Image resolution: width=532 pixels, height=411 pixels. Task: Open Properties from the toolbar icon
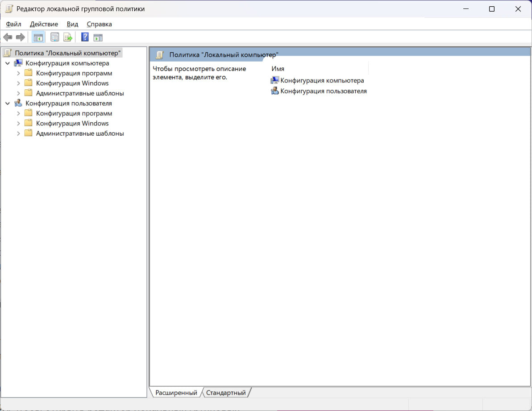click(x=55, y=37)
